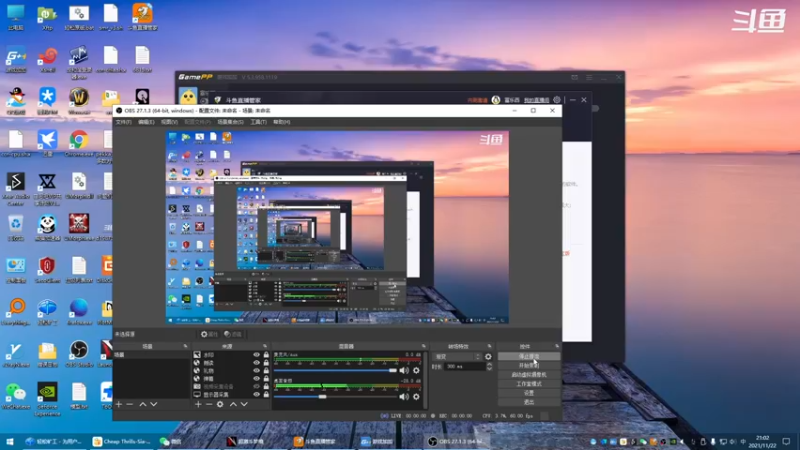Open the OBS Studio desktop icon
Screen dimensions: 800x450
click(79, 354)
